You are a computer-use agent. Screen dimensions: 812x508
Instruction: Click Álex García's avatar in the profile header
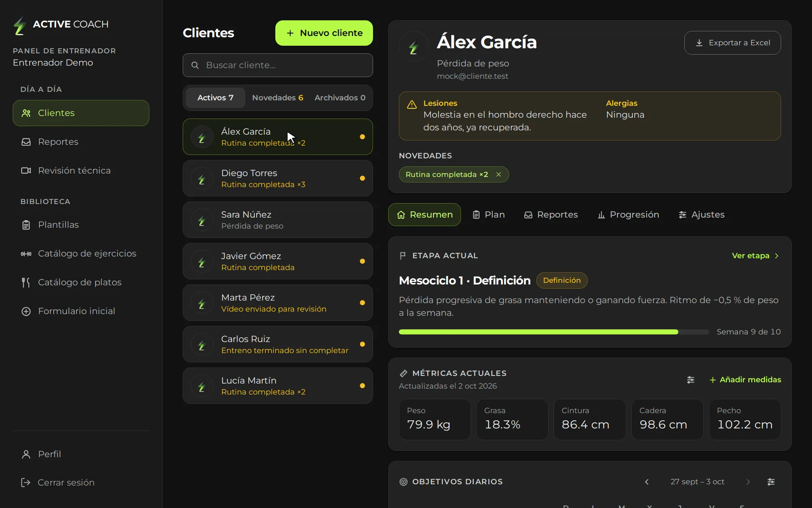click(x=414, y=47)
